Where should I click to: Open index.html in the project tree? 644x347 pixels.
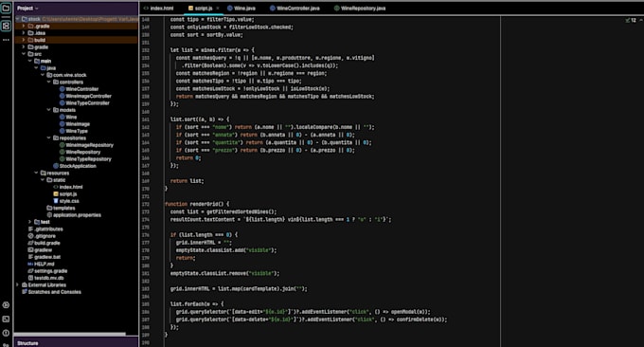(x=68, y=187)
